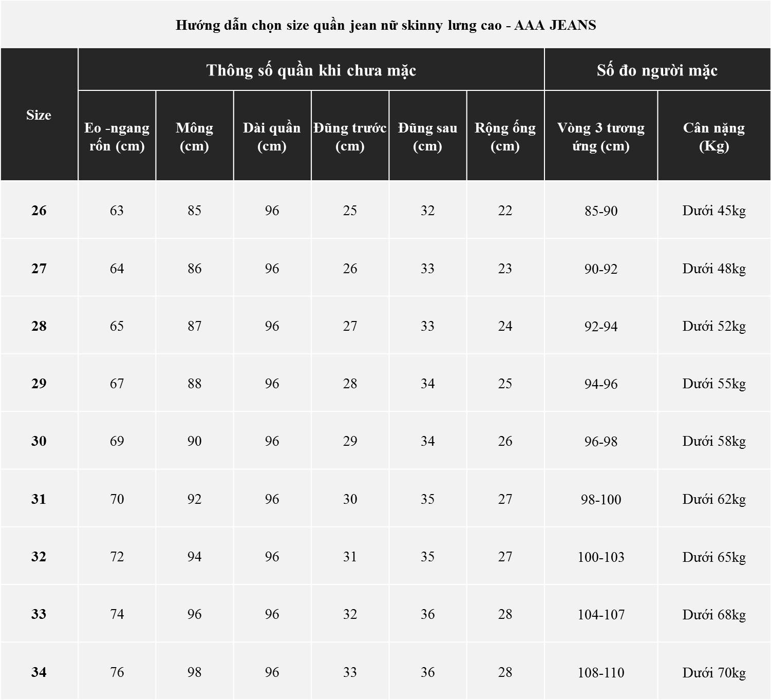Click the 'Số đo người mặc' header
This screenshot has width=771, height=700.
[657, 70]
